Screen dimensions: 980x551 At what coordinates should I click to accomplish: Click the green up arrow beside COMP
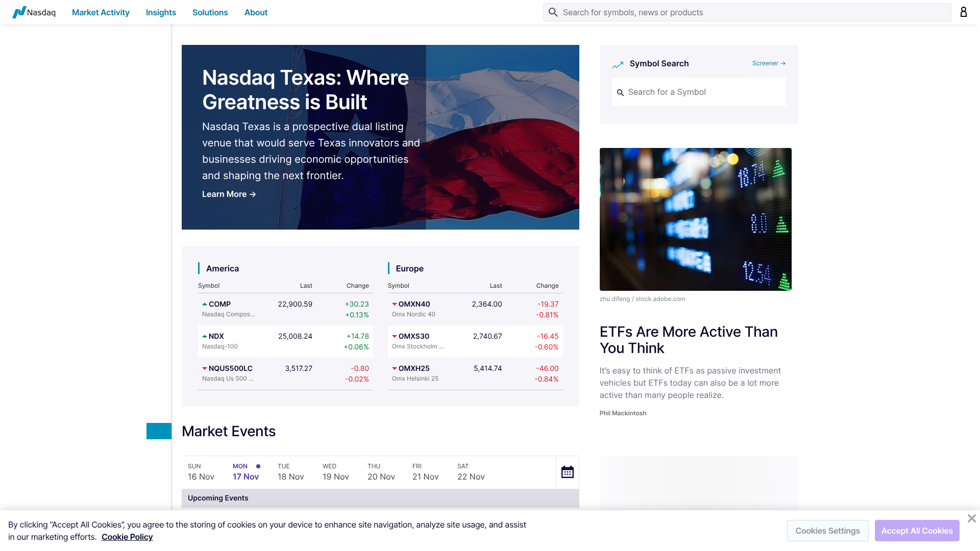point(205,304)
